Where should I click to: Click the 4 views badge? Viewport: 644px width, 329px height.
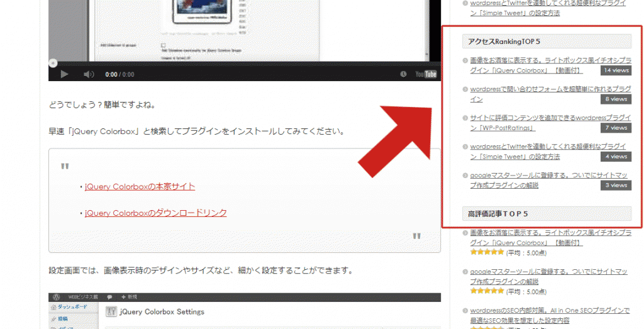(x=616, y=157)
